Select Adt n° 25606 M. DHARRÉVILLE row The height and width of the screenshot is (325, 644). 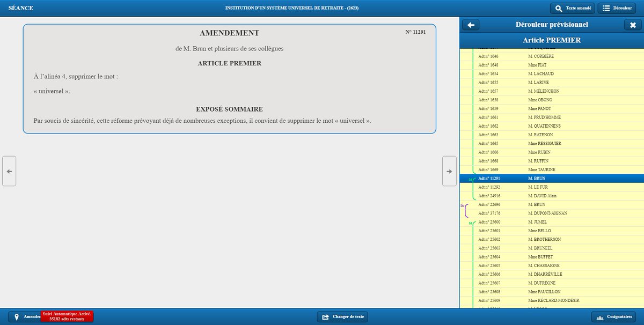552,274
